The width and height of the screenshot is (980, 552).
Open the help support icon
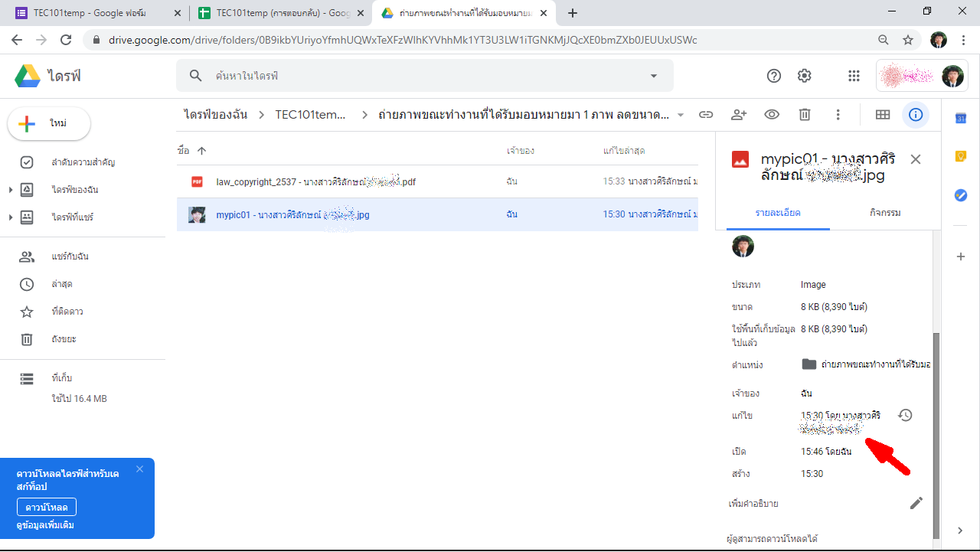click(774, 76)
